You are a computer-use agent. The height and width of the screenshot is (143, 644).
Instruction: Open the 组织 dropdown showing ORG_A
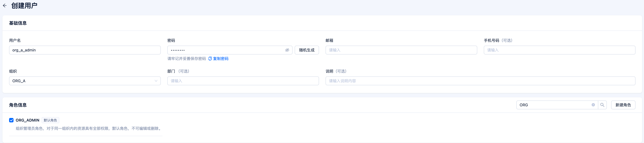(85, 81)
